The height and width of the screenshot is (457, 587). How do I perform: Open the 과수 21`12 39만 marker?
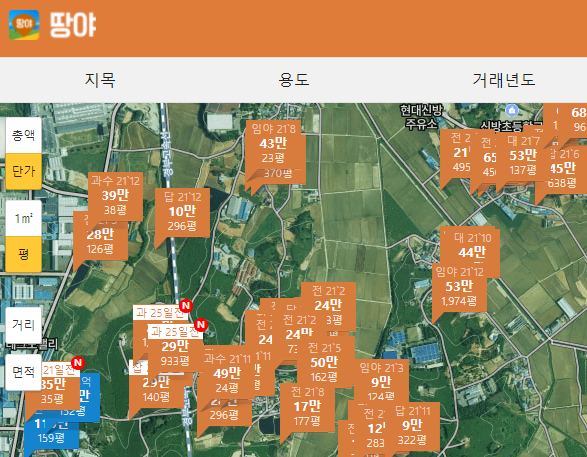point(115,195)
